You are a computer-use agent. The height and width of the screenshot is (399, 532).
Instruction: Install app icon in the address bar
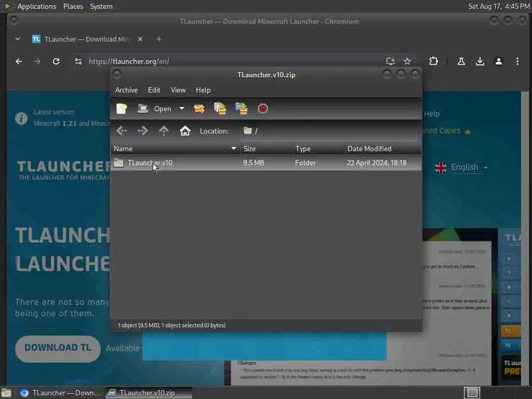pyautogui.click(x=391, y=61)
